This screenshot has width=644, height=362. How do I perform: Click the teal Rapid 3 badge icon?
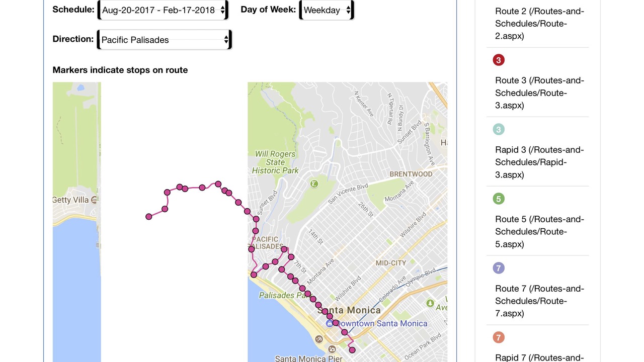point(499,130)
